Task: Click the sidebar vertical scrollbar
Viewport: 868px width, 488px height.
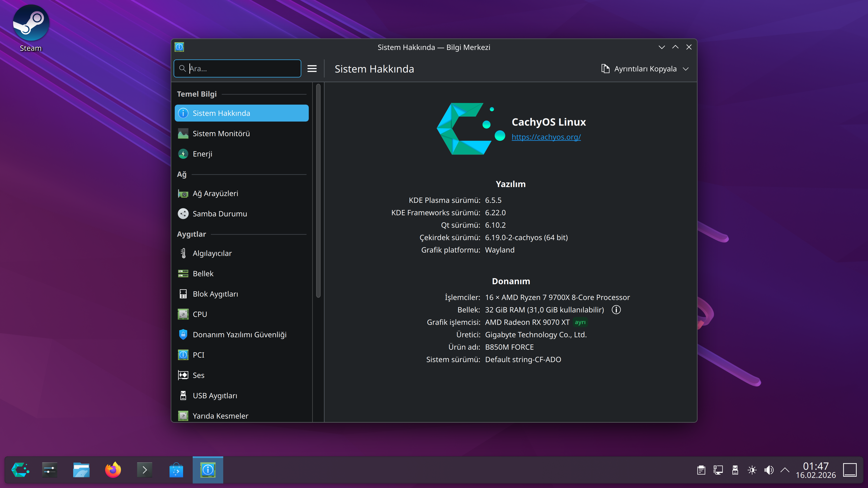Action: click(x=318, y=191)
